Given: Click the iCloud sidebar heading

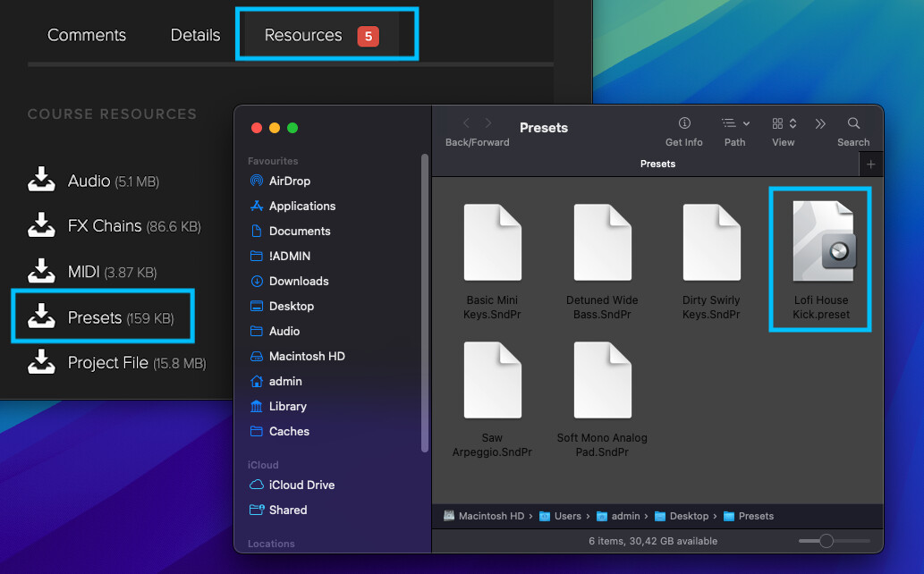Looking at the screenshot, I should (263, 465).
